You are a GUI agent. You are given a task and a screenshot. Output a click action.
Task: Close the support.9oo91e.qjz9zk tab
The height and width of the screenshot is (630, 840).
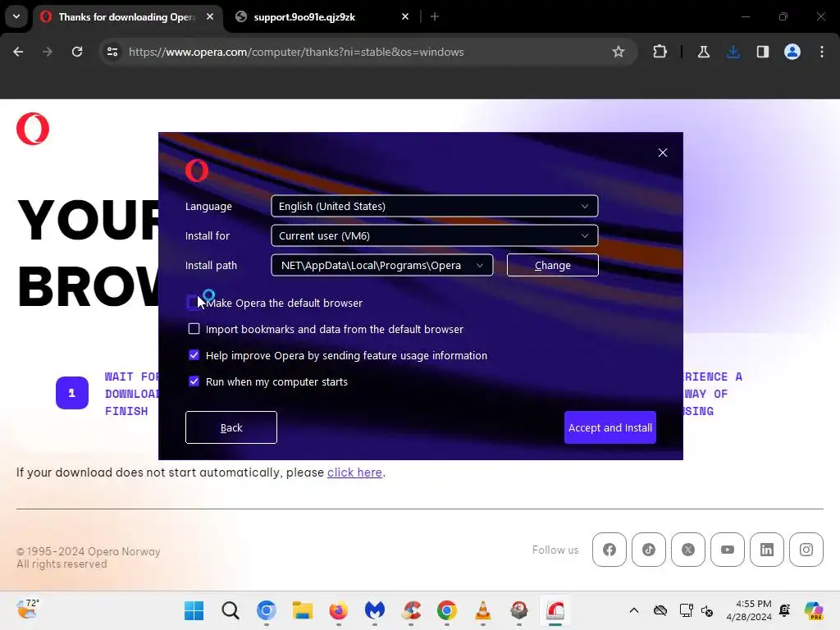[x=405, y=16]
